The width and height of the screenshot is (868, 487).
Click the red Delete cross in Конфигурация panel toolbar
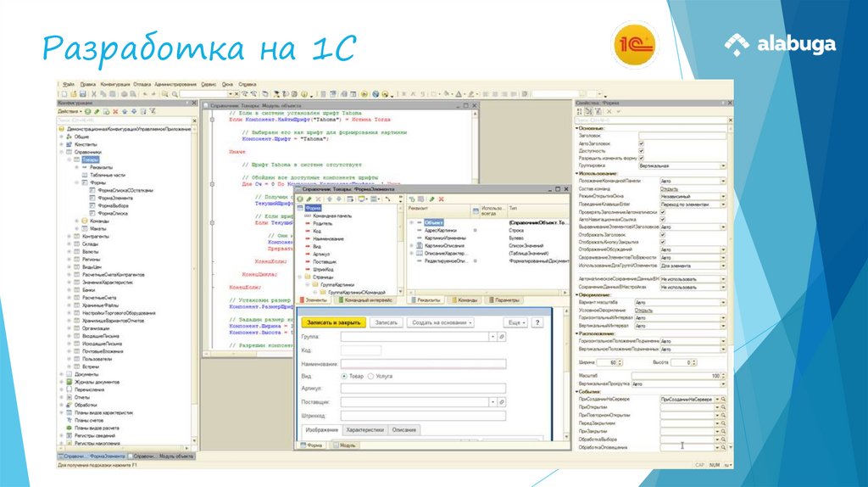pos(115,111)
